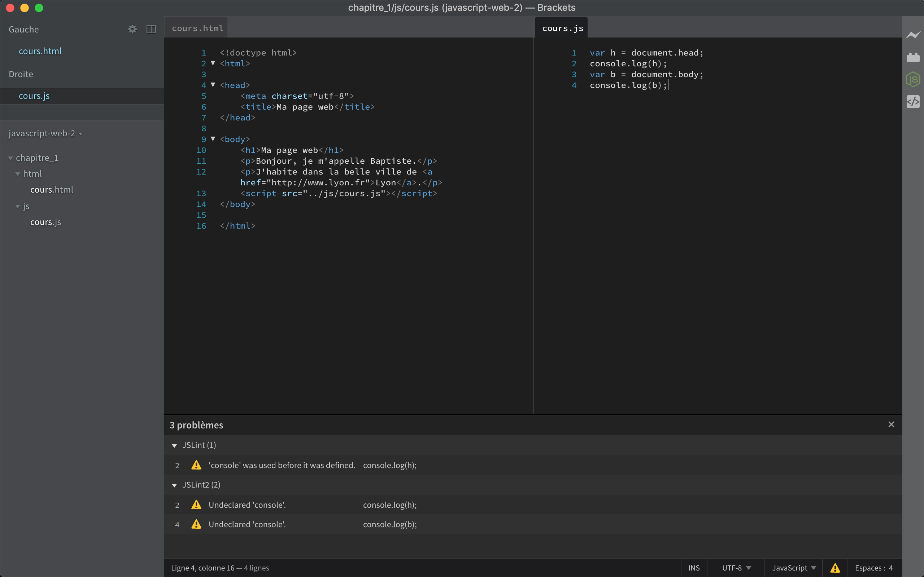Select the code beautify </> icon

point(913,101)
